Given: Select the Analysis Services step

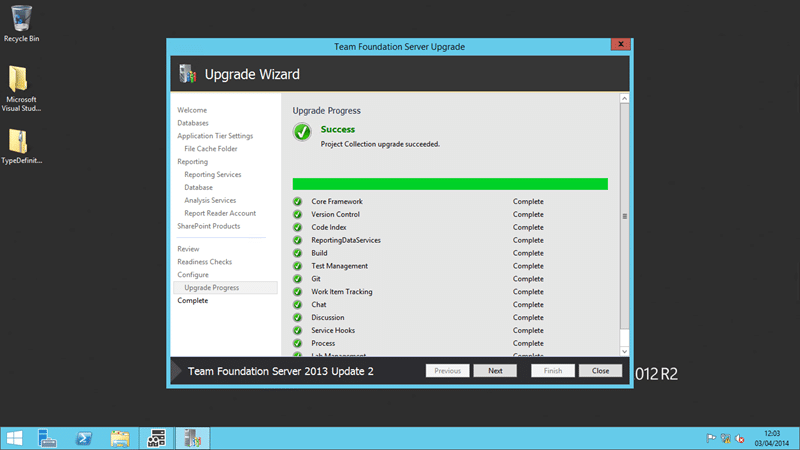Looking at the screenshot, I should coord(210,201).
